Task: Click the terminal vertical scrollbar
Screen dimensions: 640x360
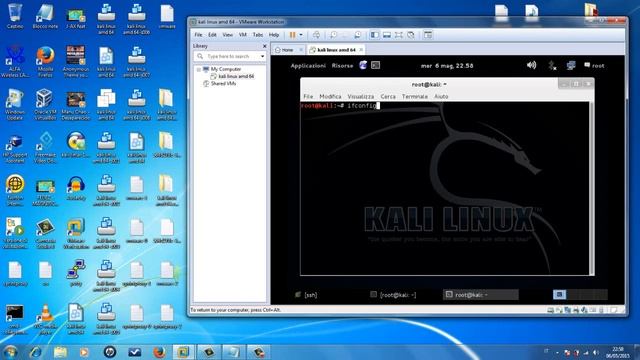Action: [x=592, y=189]
